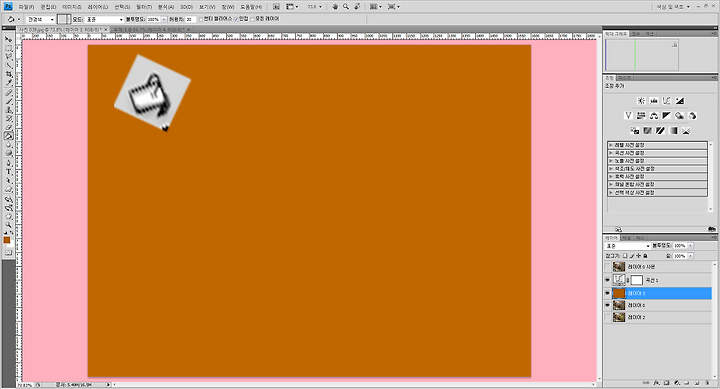Hide the 곡선 1 adjustment layer
Image resolution: width=720 pixels, height=389 pixels.
(608, 280)
